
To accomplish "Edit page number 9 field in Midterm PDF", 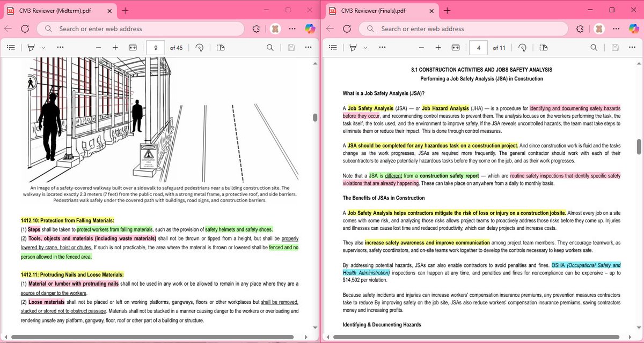I will (x=156, y=48).
